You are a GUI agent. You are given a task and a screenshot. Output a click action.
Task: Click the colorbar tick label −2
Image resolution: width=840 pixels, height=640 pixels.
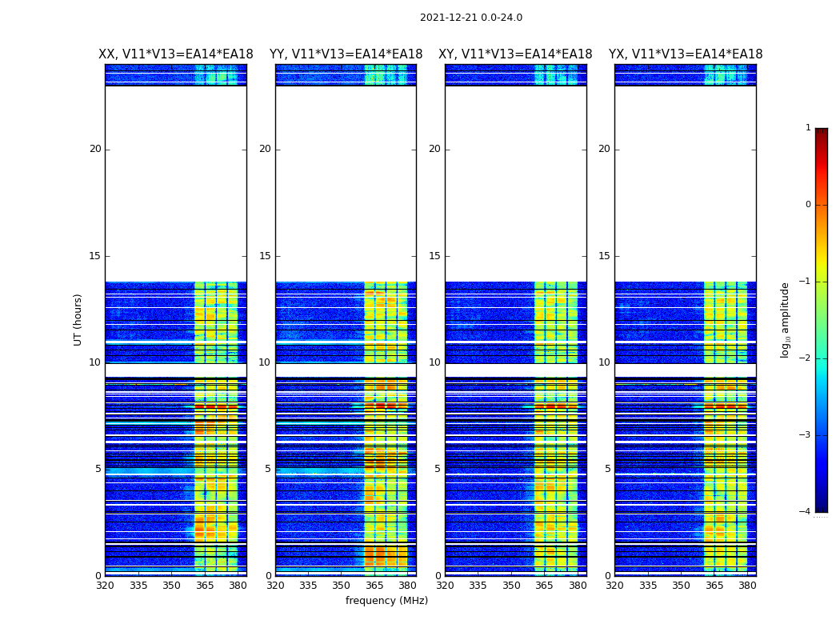click(806, 358)
